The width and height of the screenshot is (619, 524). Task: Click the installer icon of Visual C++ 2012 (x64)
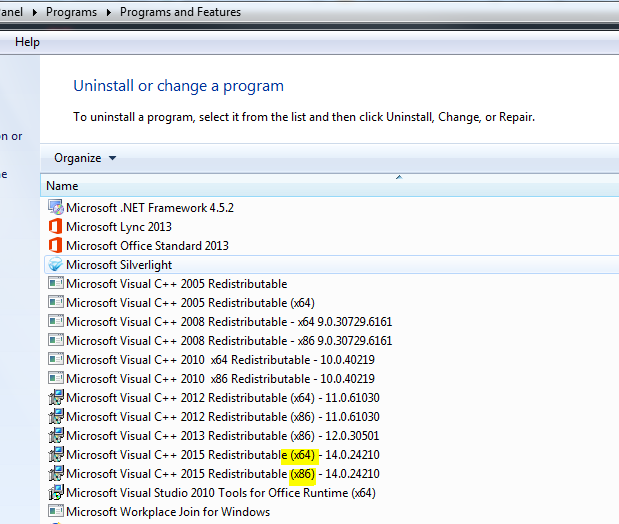(x=56, y=397)
